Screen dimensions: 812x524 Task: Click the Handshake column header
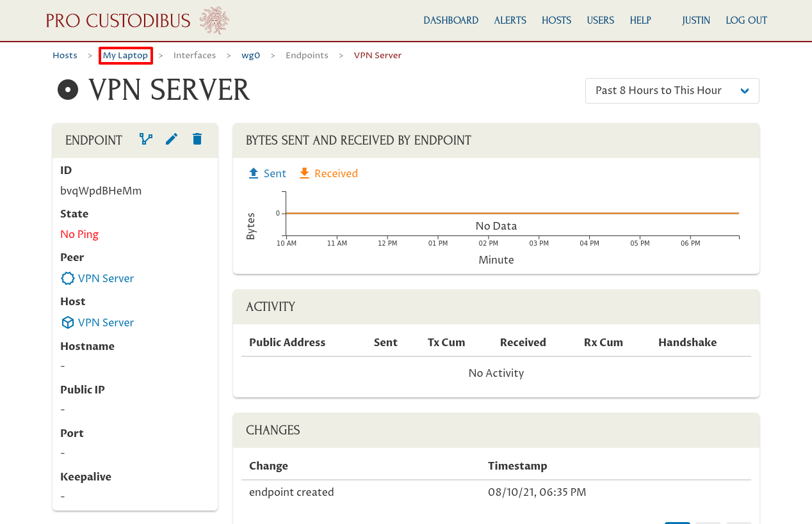coord(687,342)
